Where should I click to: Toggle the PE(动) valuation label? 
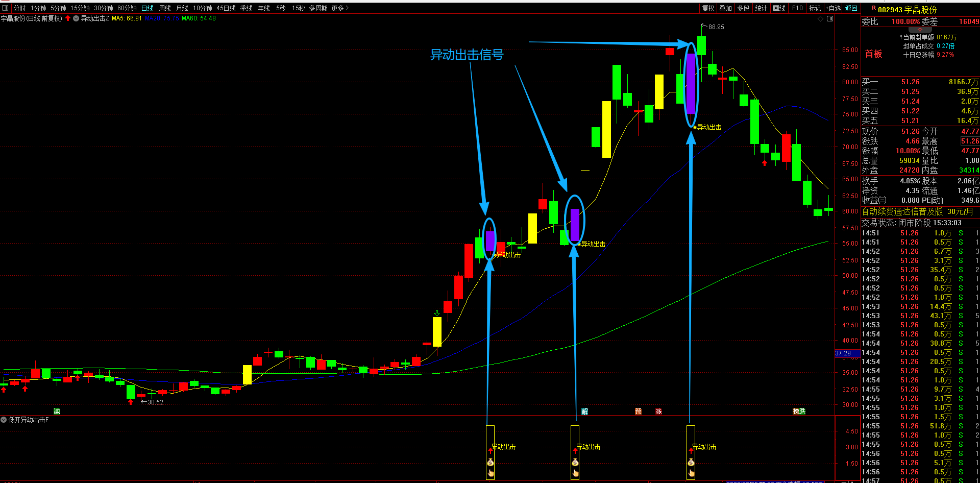(x=933, y=200)
